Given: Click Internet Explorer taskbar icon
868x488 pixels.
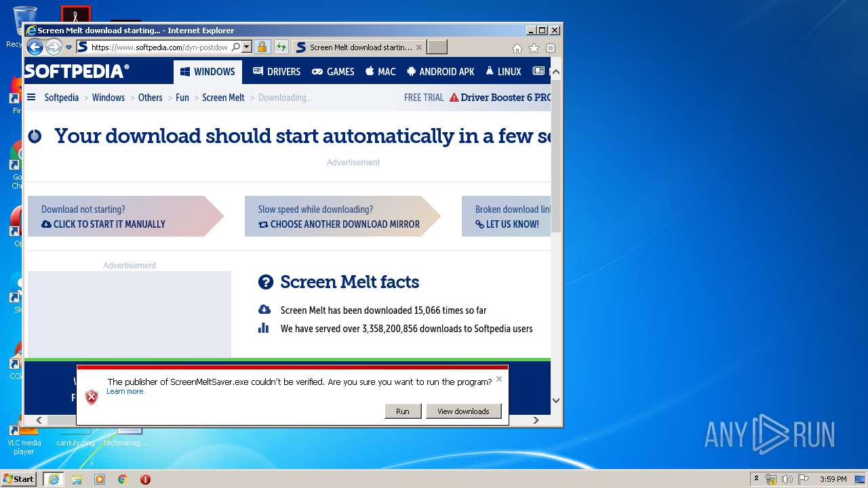Looking at the screenshot, I should (x=54, y=479).
